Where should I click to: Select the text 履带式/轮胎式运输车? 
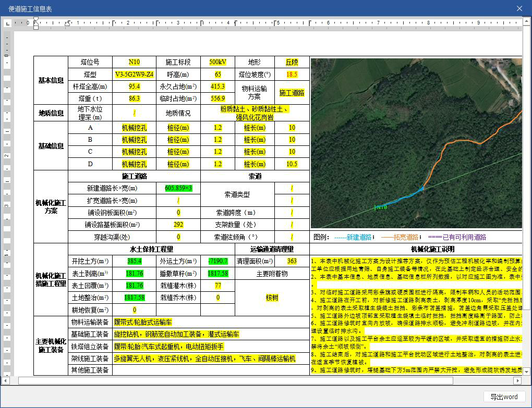[x=143, y=322]
